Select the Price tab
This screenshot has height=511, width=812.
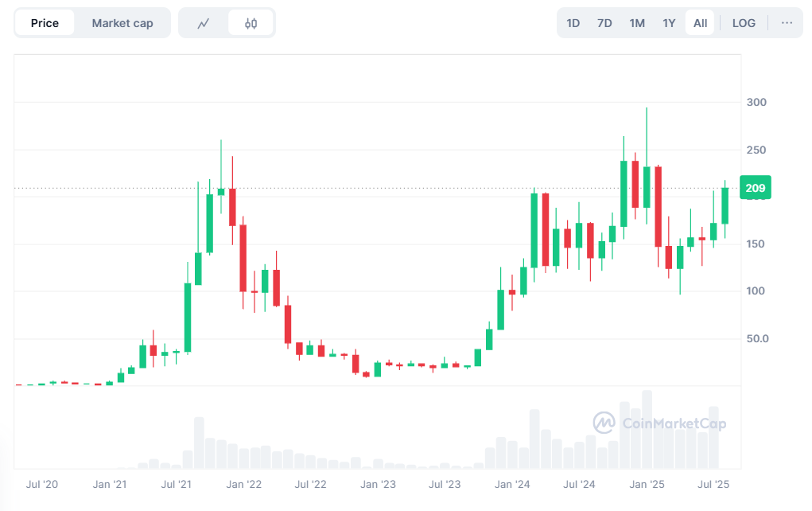pyautogui.click(x=45, y=23)
